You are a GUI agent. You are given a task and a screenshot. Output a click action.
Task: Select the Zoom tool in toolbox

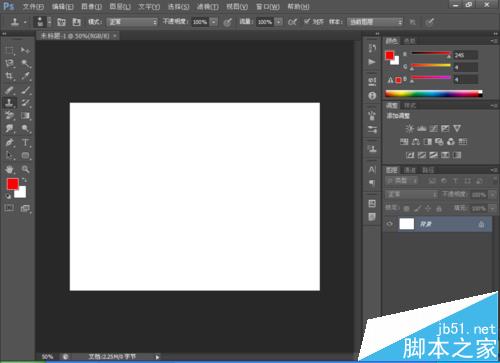click(25, 169)
